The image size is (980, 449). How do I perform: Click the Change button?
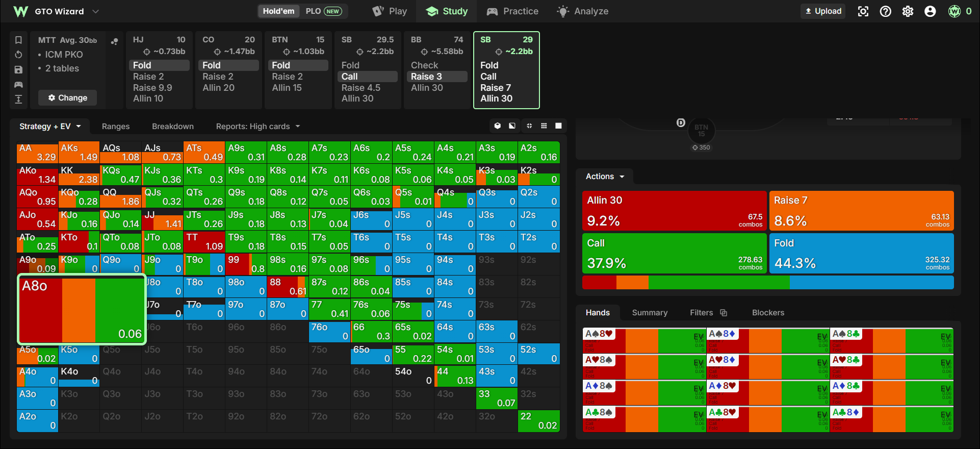67,98
